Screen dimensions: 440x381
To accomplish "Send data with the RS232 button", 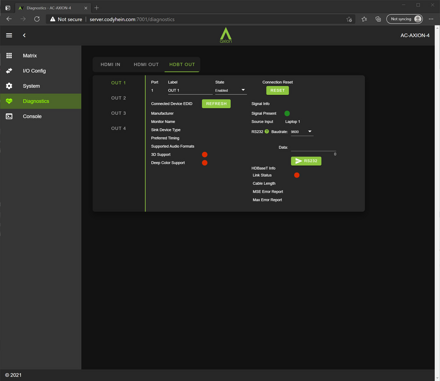I will click(306, 161).
